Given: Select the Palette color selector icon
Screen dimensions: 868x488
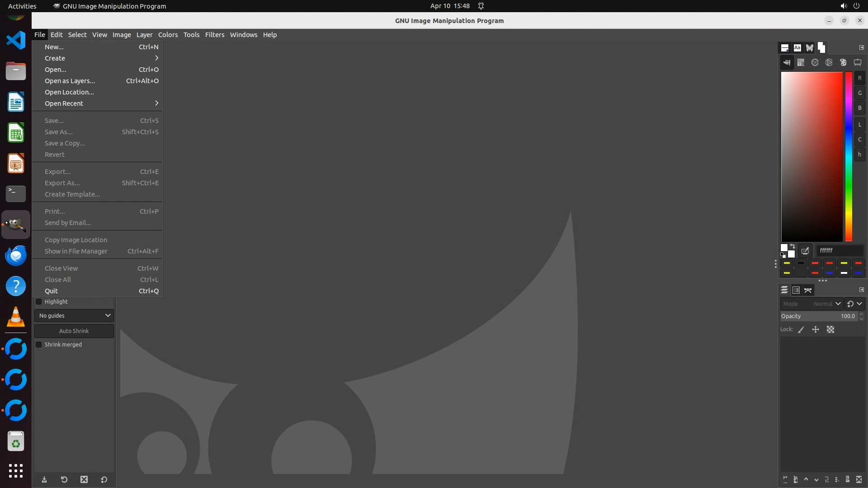Looking at the screenshot, I should (x=843, y=62).
